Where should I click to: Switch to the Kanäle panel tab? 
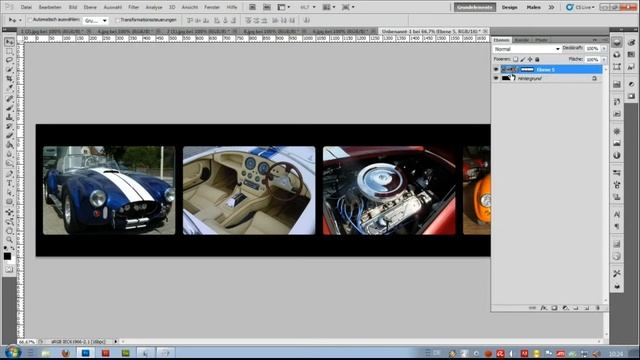click(x=522, y=40)
